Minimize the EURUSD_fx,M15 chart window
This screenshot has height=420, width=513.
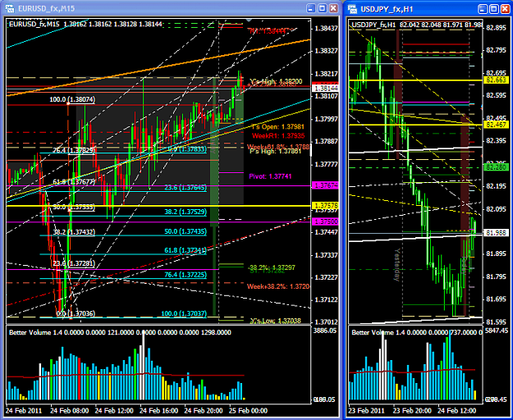pyautogui.click(x=311, y=8)
